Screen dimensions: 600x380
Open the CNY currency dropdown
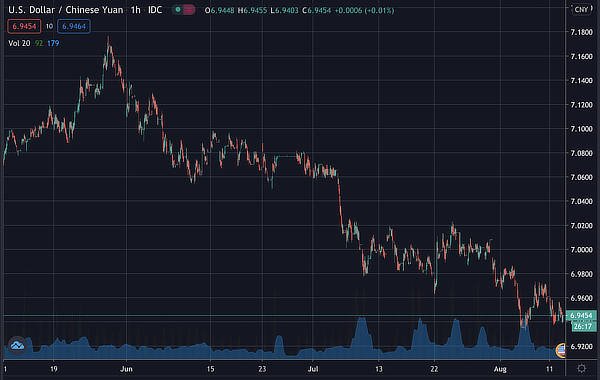(x=581, y=10)
